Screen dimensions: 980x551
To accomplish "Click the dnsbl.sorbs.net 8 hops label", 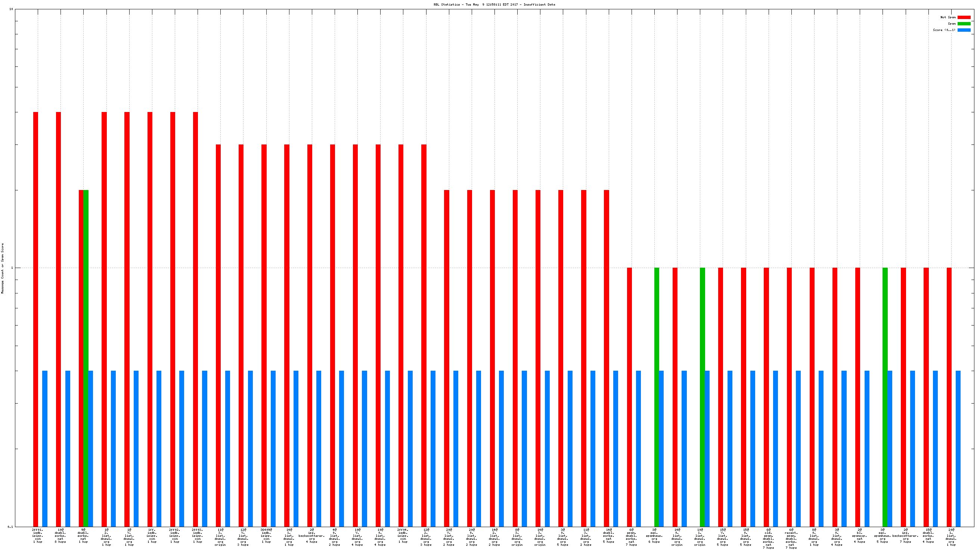I will (x=61, y=535).
